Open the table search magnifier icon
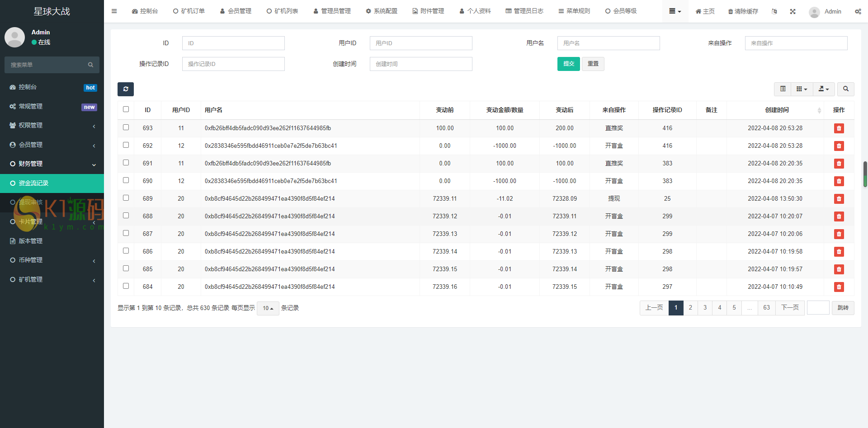The image size is (868, 428). (845, 89)
